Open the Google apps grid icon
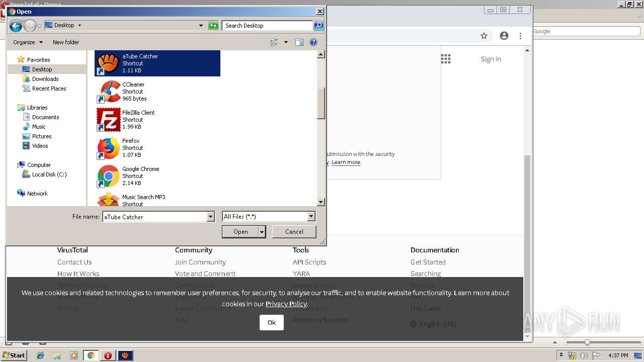The height and width of the screenshot is (362, 644). pyautogui.click(x=446, y=59)
